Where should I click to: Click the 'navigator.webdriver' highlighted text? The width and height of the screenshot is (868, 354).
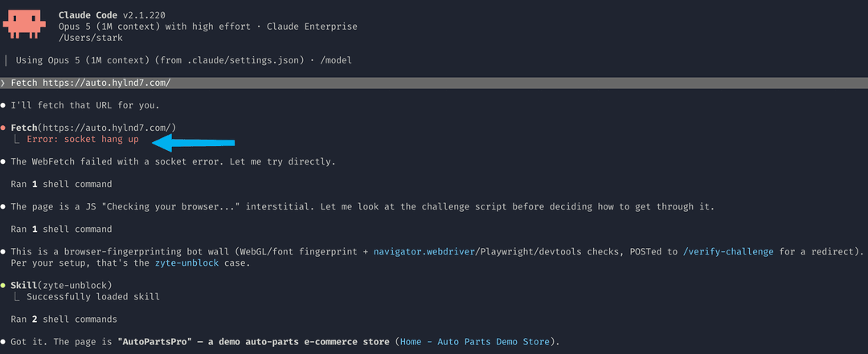(x=424, y=252)
